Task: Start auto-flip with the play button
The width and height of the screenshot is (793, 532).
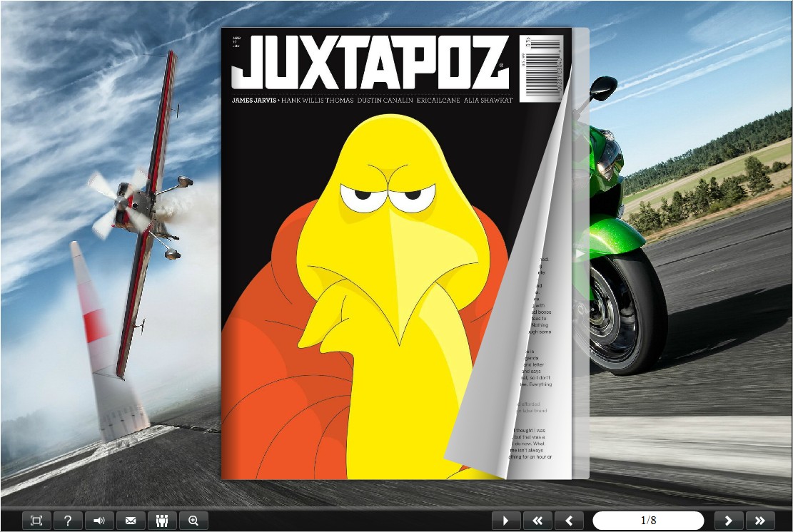Action: [506, 521]
